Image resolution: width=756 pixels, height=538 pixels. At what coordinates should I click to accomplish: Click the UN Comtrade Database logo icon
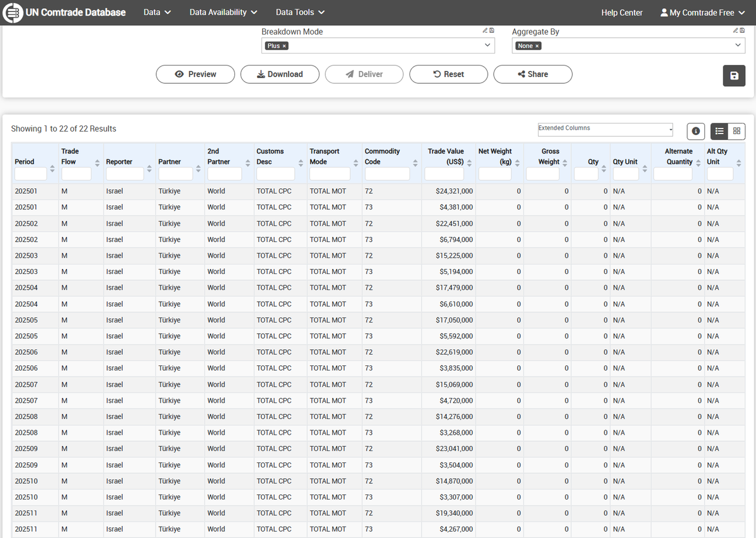tap(13, 13)
